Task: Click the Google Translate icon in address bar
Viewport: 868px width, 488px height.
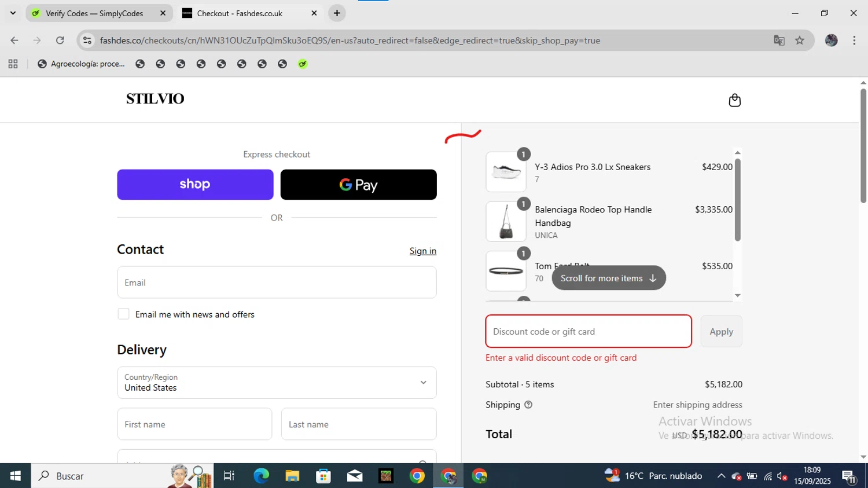Action: (779, 41)
